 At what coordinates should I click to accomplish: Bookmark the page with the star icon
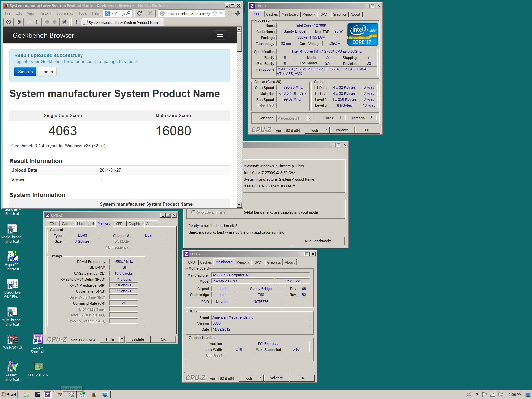click(215, 13)
